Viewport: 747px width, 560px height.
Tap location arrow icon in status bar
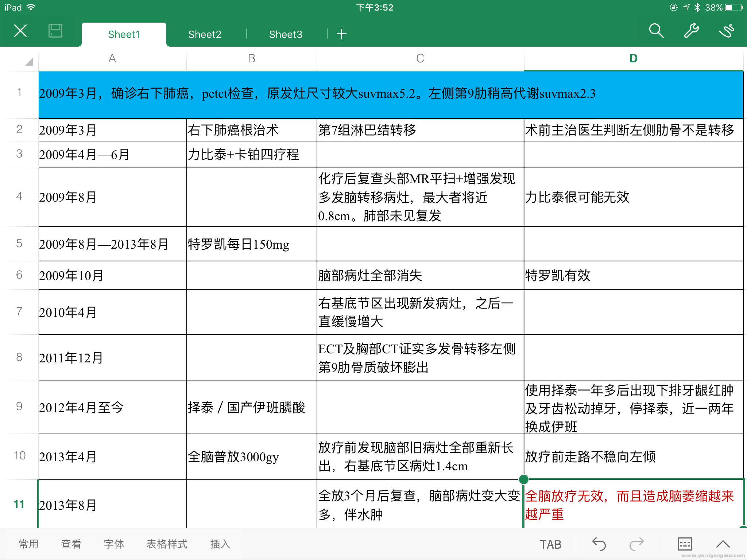[686, 7]
